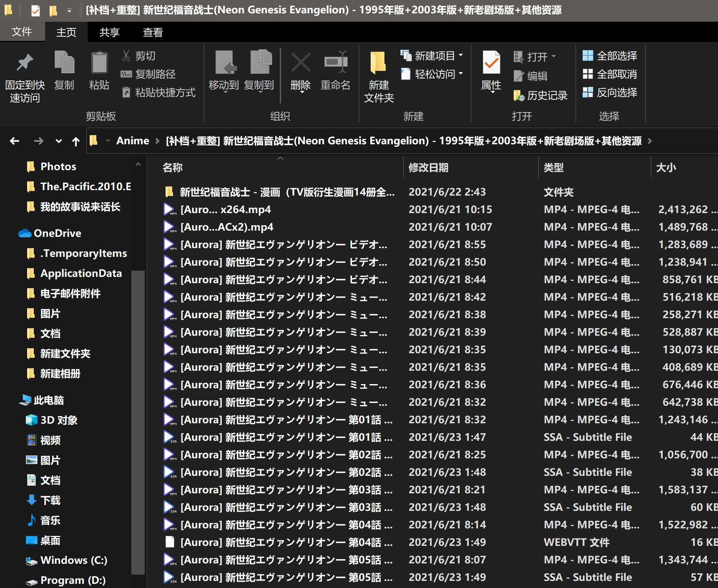Rename the selected item
Image resolution: width=718 pixels, height=588 pixels.
[x=336, y=71]
